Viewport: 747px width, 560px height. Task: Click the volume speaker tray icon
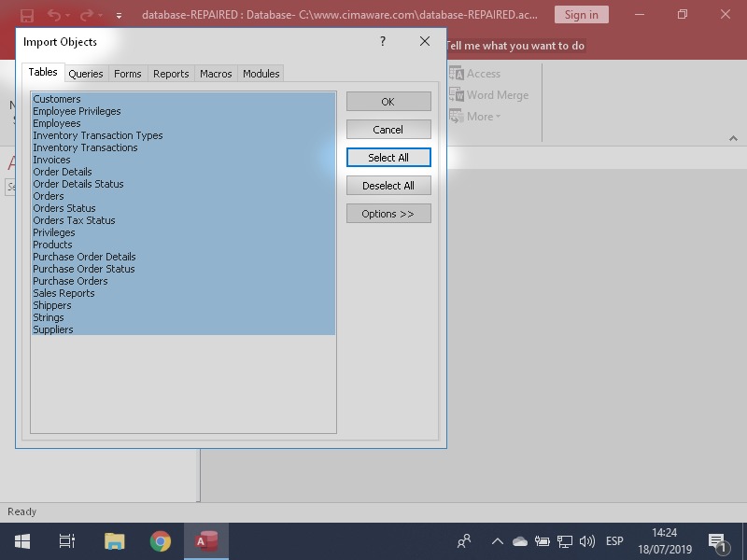(x=587, y=541)
